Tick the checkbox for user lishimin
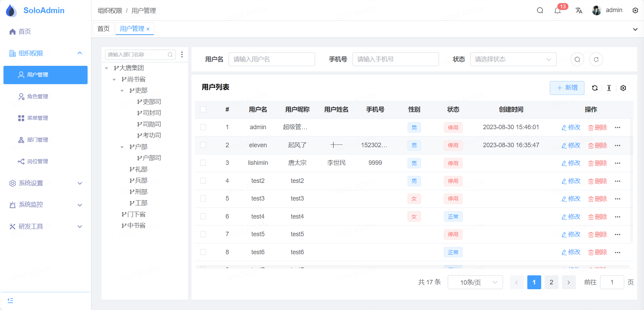 [203, 163]
